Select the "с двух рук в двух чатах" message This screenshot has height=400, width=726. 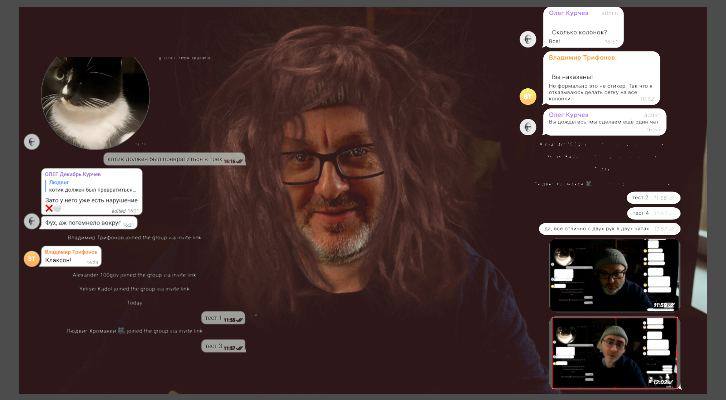tap(609, 229)
